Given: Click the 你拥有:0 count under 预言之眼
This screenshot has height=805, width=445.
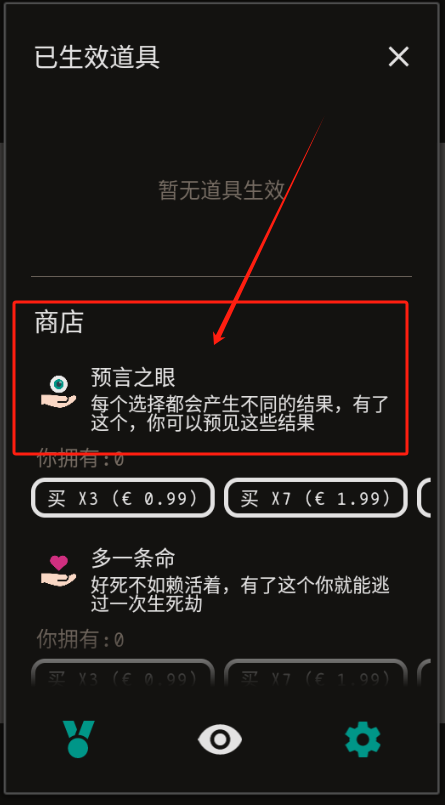Looking at the screenshot, I should pos(81,458).
